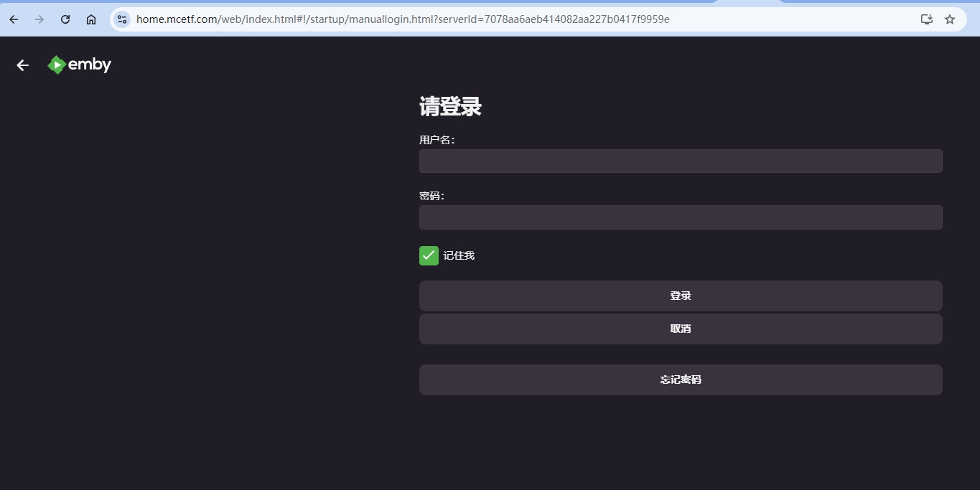Click the browser forward arrow

pos(39,19)
